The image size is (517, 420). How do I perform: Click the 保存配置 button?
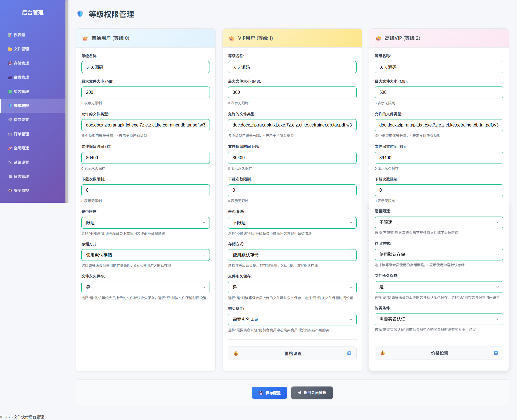(x=269, y=393)
